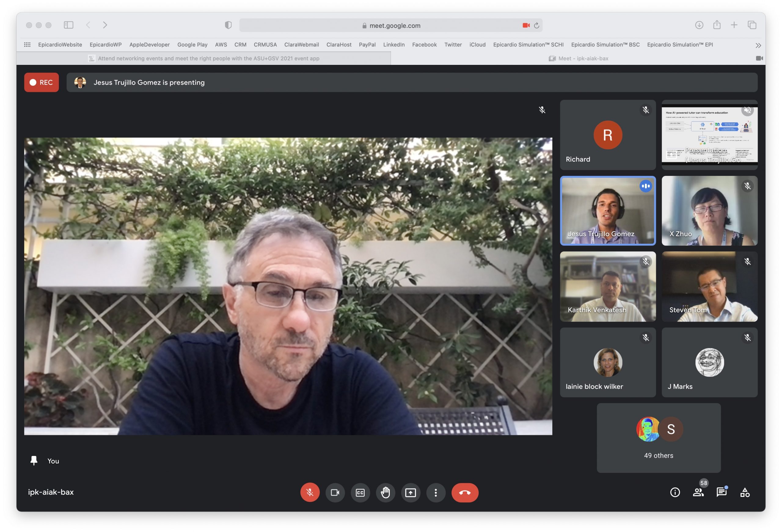
Task: Show Safari downloads icon
Action: point(699,25)
